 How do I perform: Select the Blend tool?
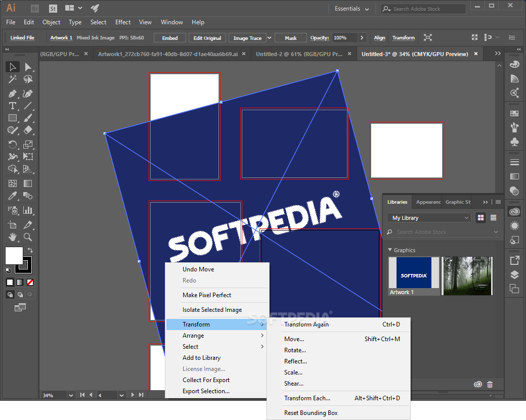pos(28,196)
